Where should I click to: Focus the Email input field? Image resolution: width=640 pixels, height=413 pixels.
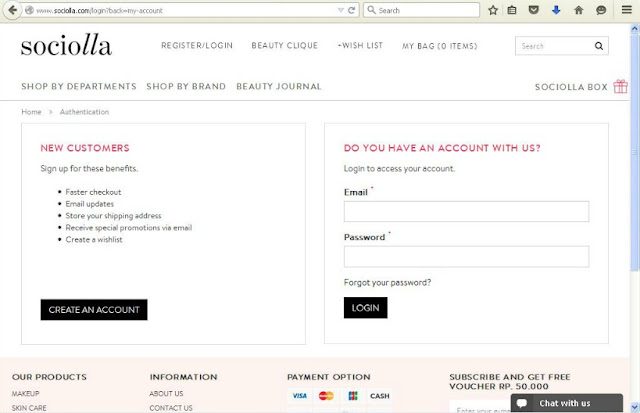point(466,211)
